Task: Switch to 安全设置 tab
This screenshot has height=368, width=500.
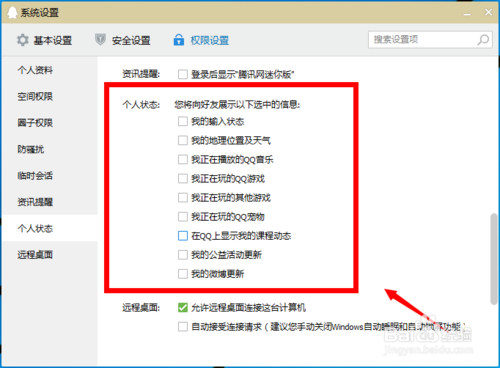Action: click(x=123, y=40)
